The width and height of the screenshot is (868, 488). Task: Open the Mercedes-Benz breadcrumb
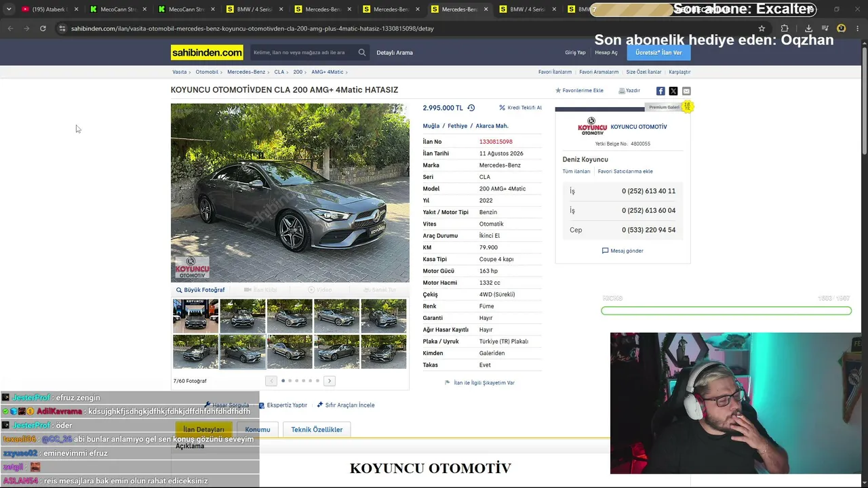point(246,72)
